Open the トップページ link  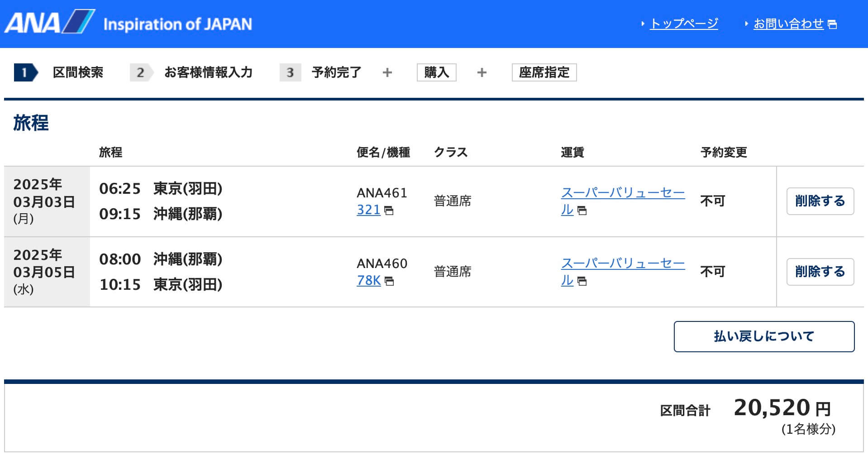pyautogui.click(x=684, y=24)
